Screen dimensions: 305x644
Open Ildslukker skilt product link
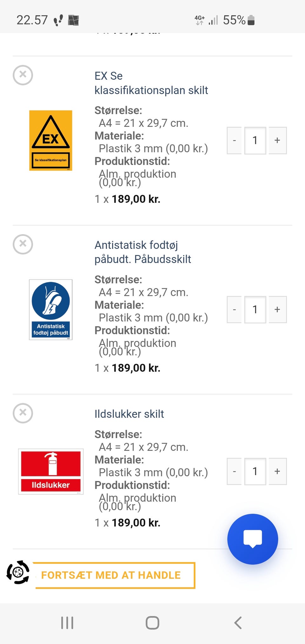(x=129, y=414)
